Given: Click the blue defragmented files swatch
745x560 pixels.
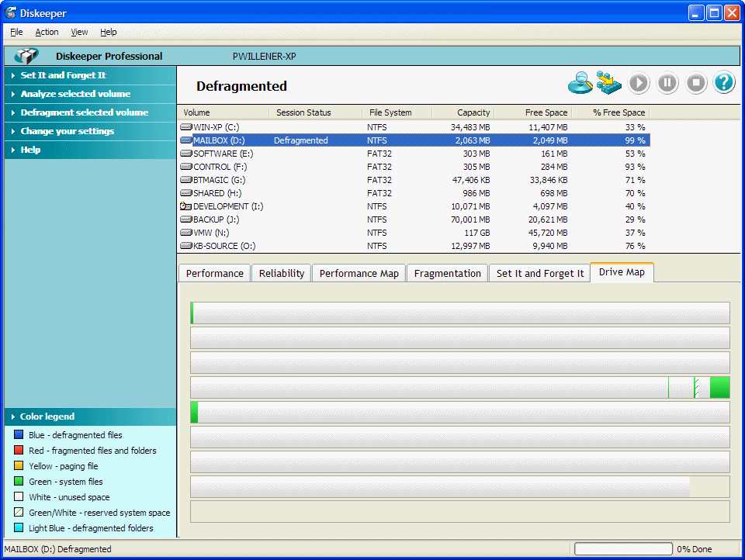Looking at the screenshot, I should [x=19, y=434].
